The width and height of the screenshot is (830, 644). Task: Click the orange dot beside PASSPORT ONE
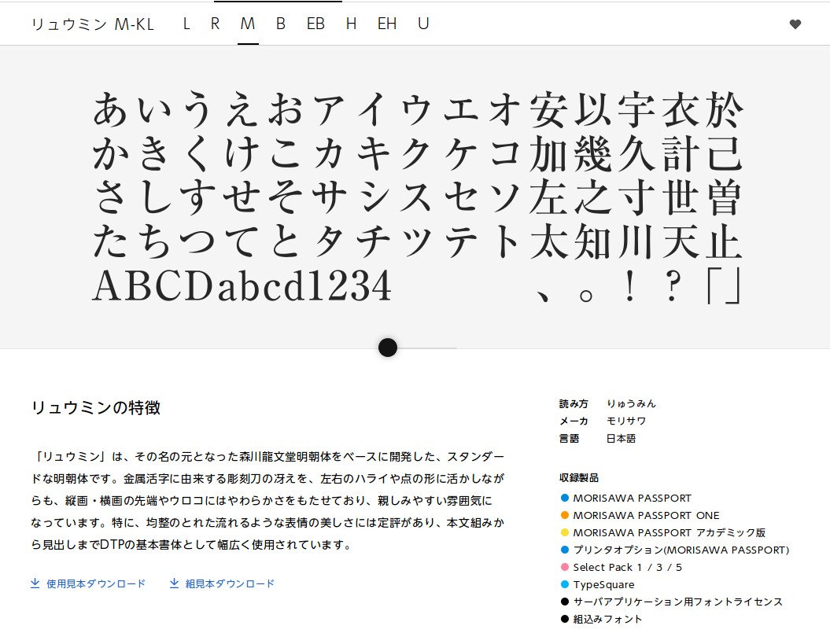(x=564, y=515)
